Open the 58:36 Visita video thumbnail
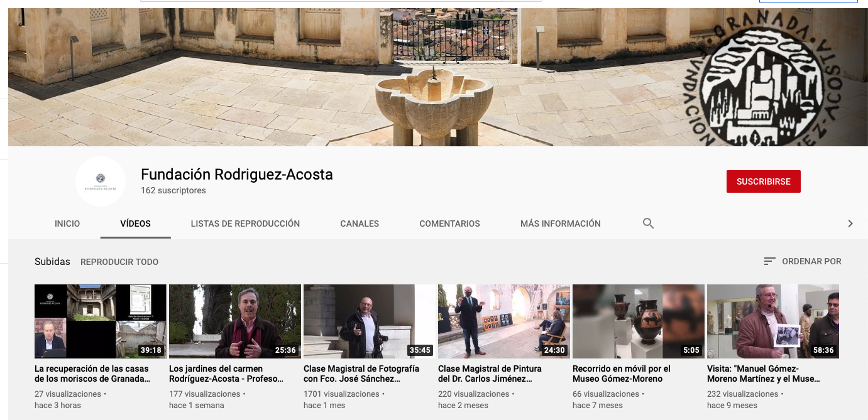Viewport: 868px width, 420px height. pos(773,321)
